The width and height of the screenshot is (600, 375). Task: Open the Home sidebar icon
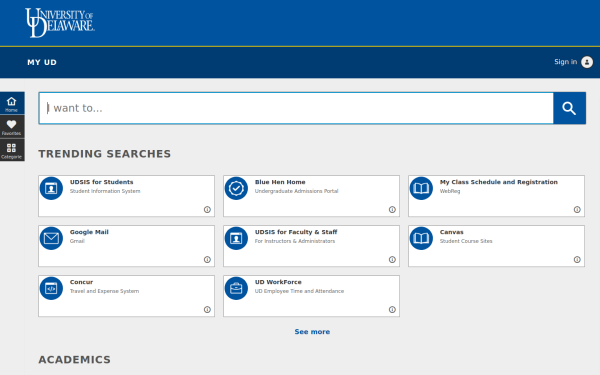(11, 104)
